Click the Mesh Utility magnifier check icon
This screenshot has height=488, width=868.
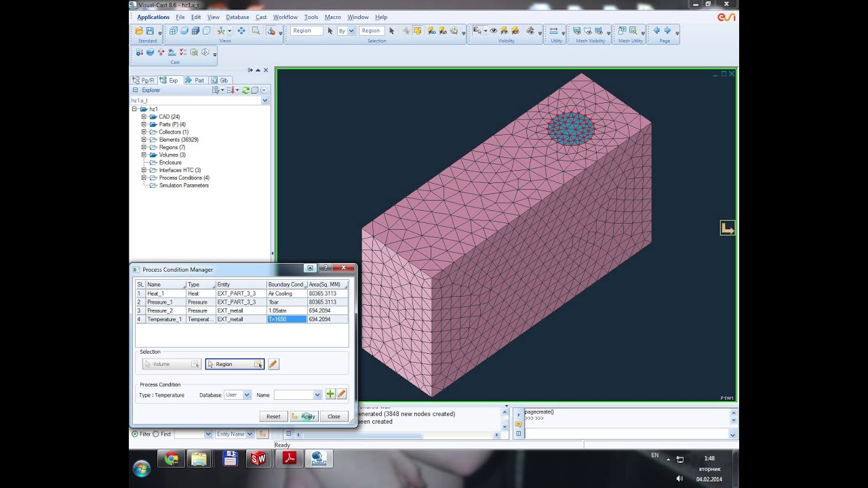pyautogui.click(x=633, y=30)
